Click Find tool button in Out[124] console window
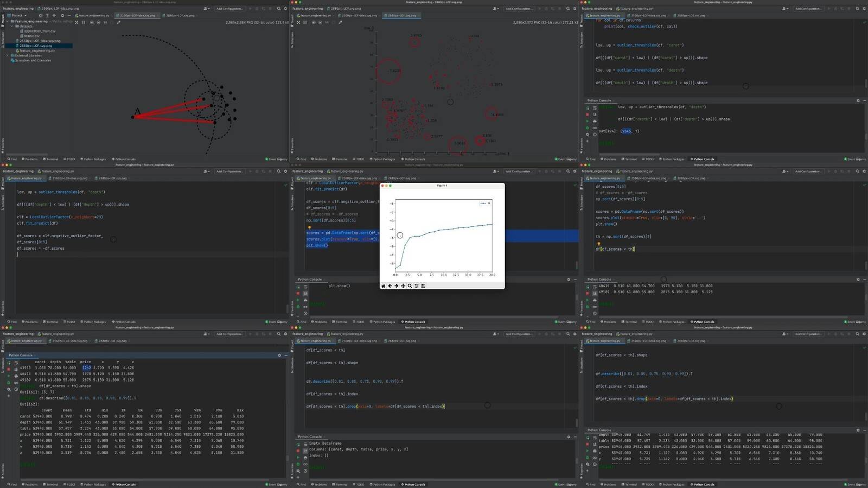Screen dimensions: 868x488 [x=591, y=159]
